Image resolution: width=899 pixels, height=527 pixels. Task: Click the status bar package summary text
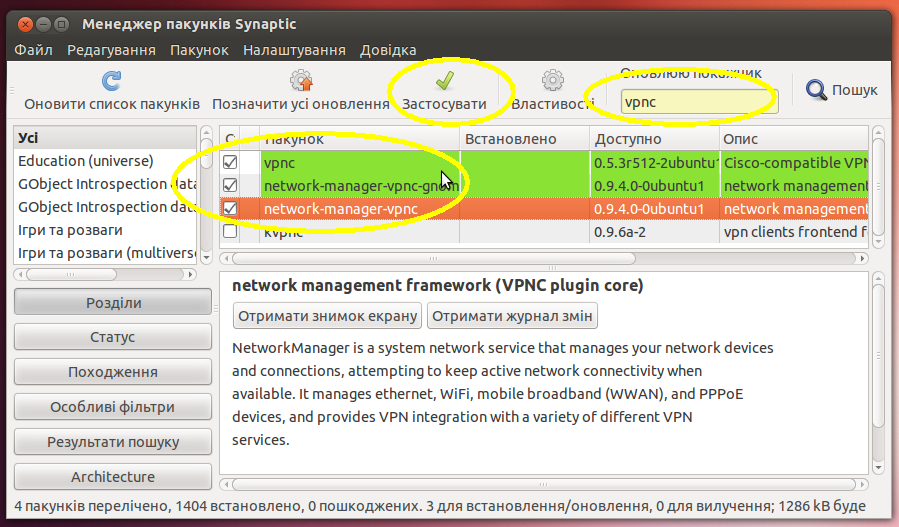coord(440,506)
